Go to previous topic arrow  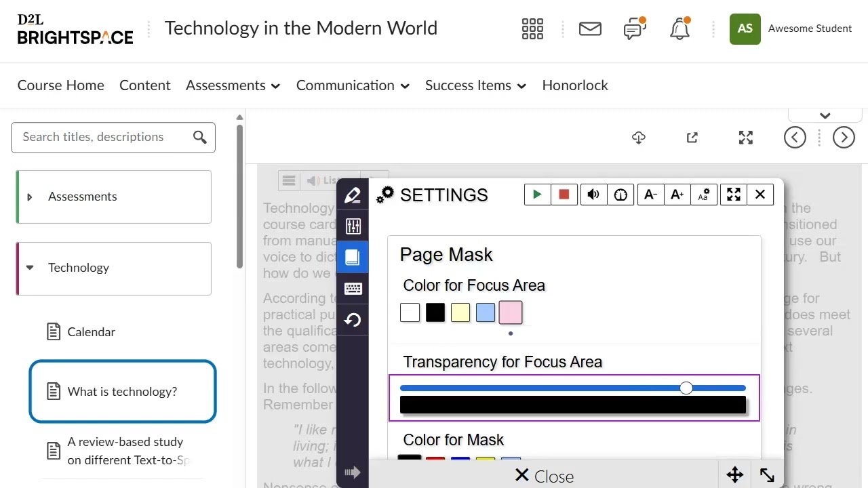(x=795, y=138)
